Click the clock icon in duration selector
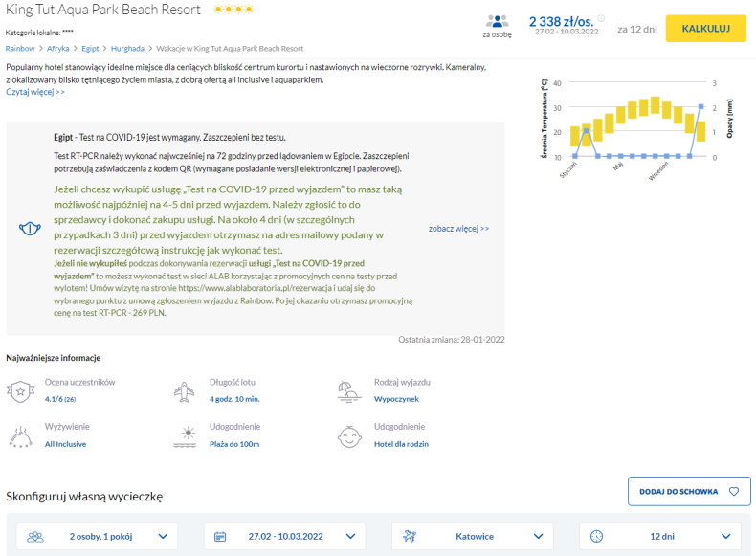Screen dimensions: 756x556 pyautogui.click(x=596, y=536)
